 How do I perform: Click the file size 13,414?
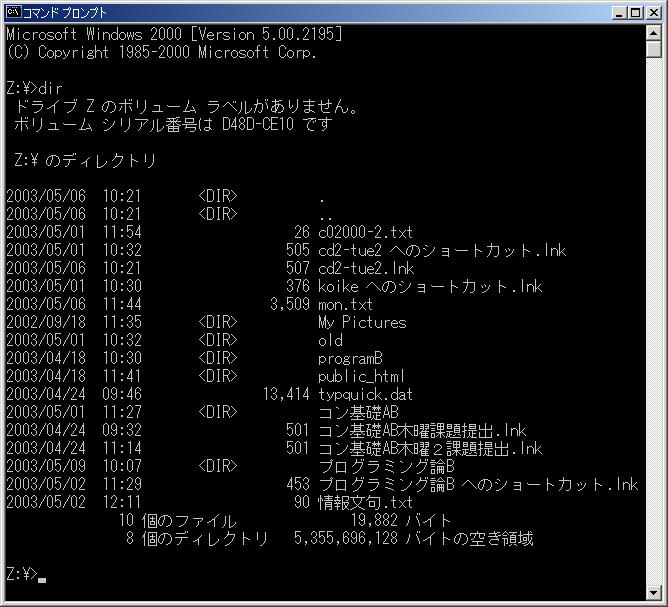286,394
